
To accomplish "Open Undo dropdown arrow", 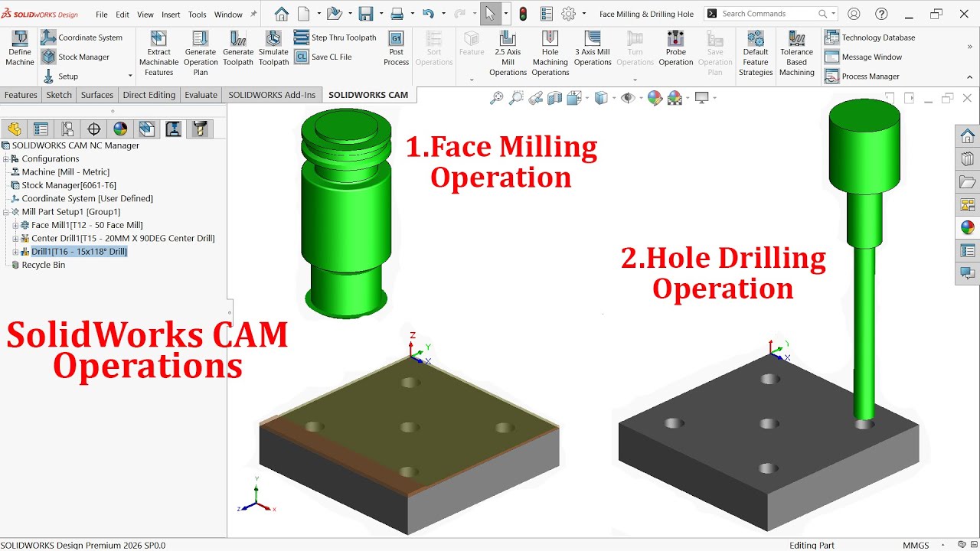I will tap(443, 14).
